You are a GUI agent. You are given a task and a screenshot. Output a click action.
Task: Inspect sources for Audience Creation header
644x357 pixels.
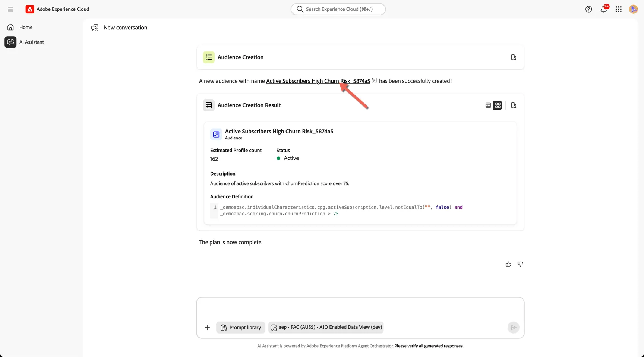[x=514, y=57]
